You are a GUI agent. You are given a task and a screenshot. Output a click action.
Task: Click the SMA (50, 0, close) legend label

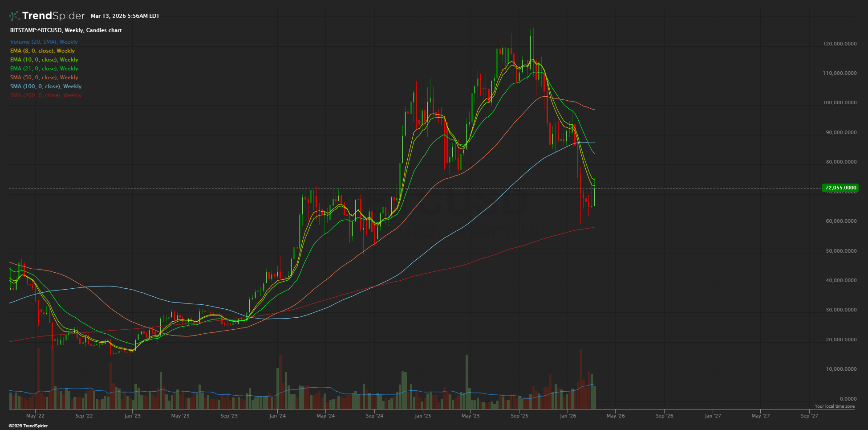tap(44, 78)
